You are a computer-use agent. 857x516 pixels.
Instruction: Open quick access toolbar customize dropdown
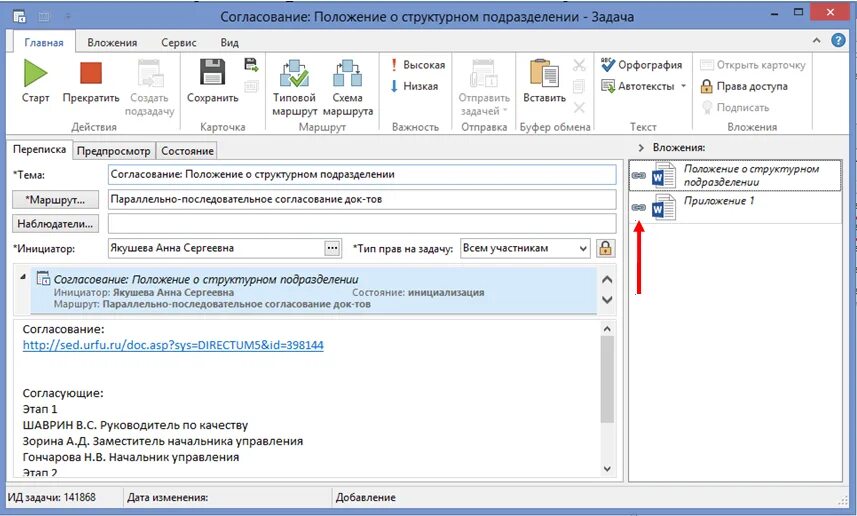(x=68, y=17)
